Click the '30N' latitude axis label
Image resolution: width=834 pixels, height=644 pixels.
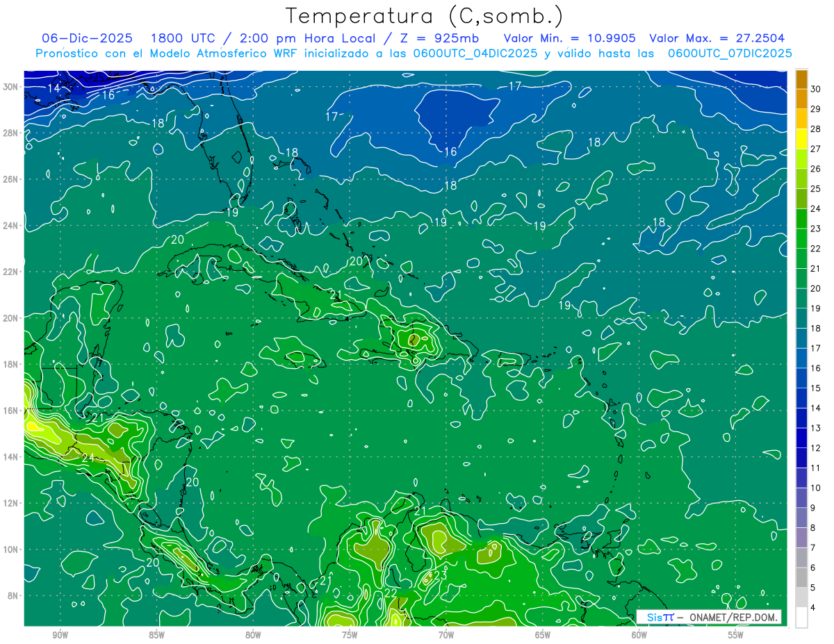click(10, 86)
